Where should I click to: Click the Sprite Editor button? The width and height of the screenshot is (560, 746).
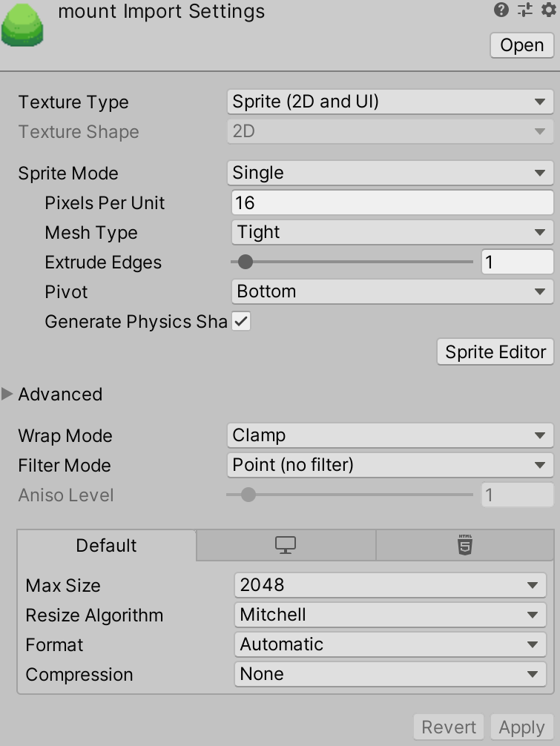(x=495, y=352)
